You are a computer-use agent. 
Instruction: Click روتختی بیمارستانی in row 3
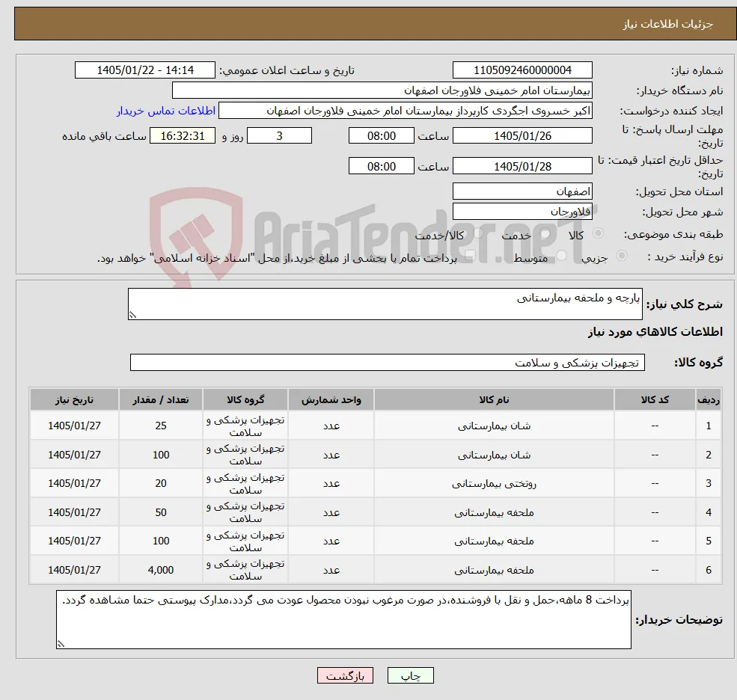[x=494, y=483]
